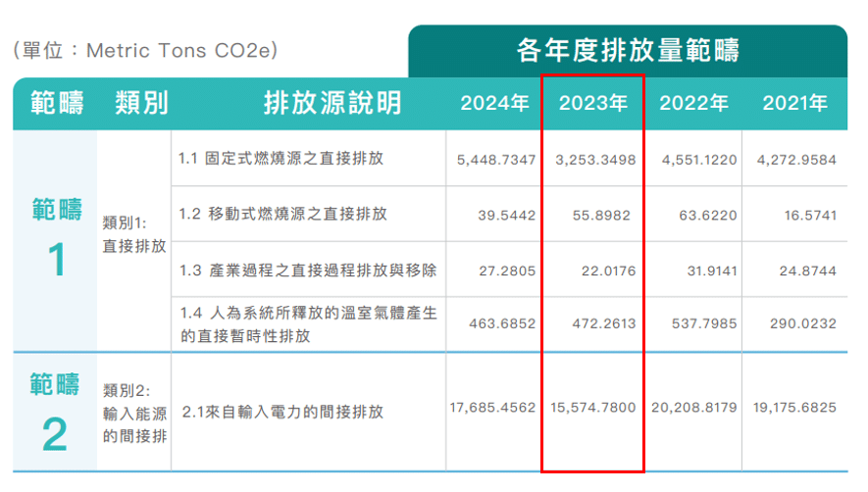The image size is (868, 492).
Task: Click the value 4,272.9584
Action: 796,160
